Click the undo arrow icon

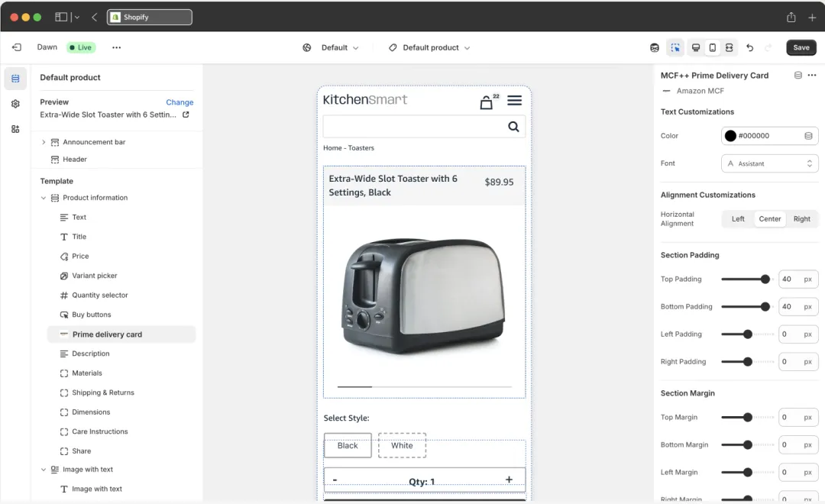point(750,47)
